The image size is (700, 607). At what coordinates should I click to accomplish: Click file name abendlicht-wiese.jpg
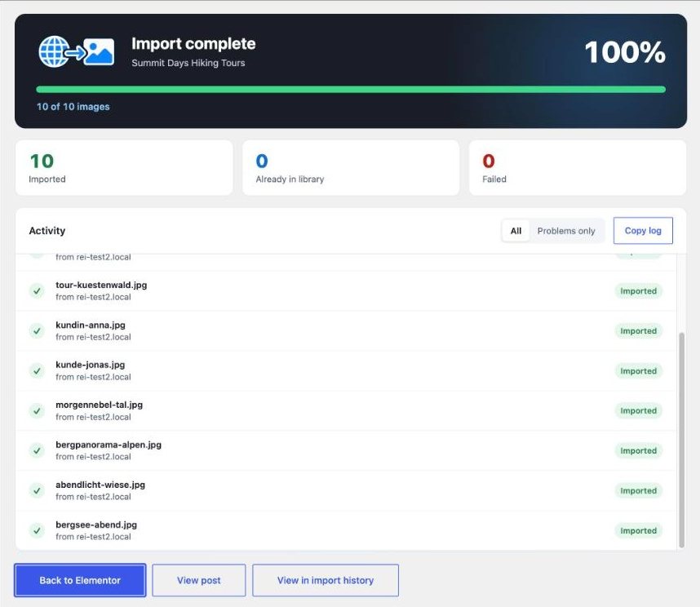click(100, 485)
